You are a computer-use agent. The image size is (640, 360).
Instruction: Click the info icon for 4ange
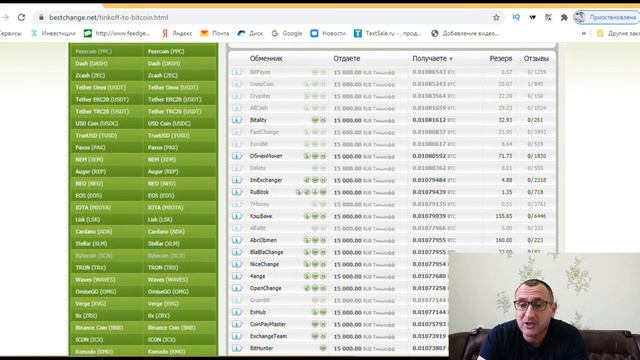(237, 276)
